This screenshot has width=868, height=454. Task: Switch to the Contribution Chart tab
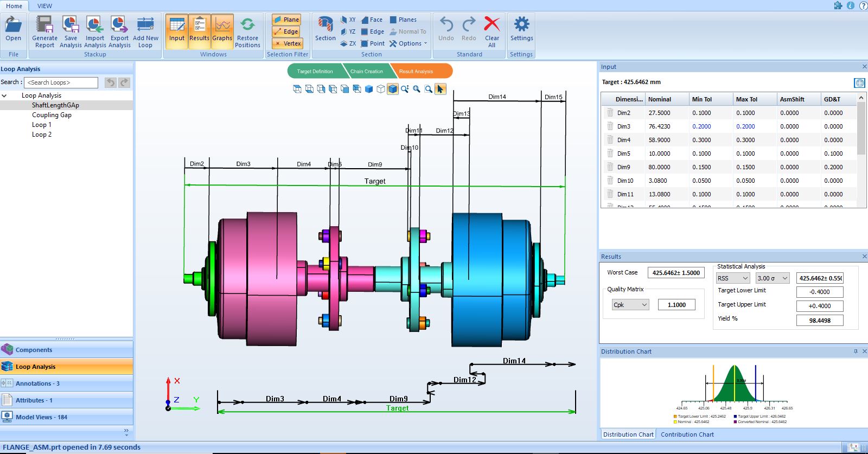(687, 434)
